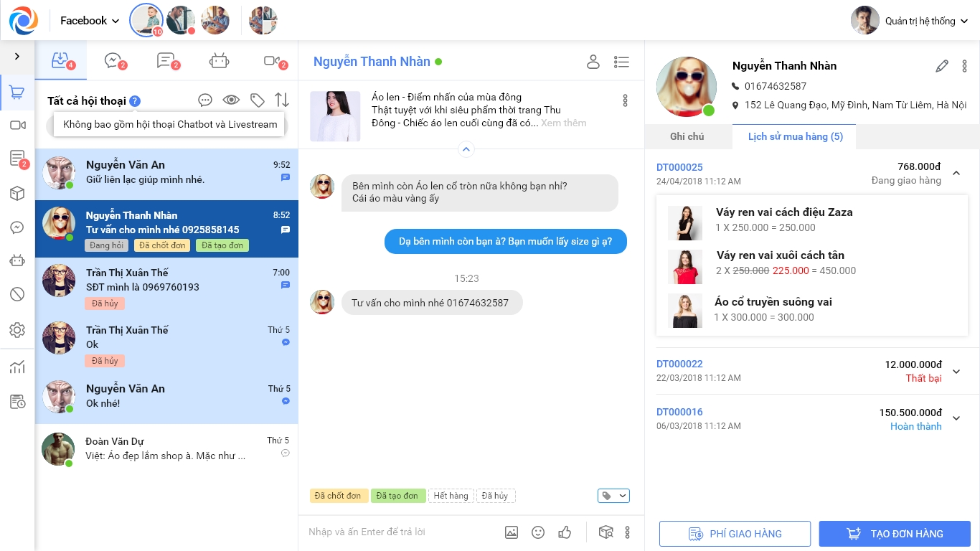
Task: Open the video camera livestream section in sidebar
Action: coord(17,126)
